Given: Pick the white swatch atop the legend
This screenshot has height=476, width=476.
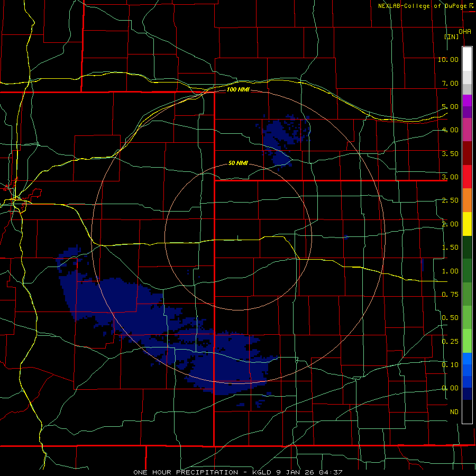Looking at the screenshot, I should pyautogui.click(x=467, y=59).
